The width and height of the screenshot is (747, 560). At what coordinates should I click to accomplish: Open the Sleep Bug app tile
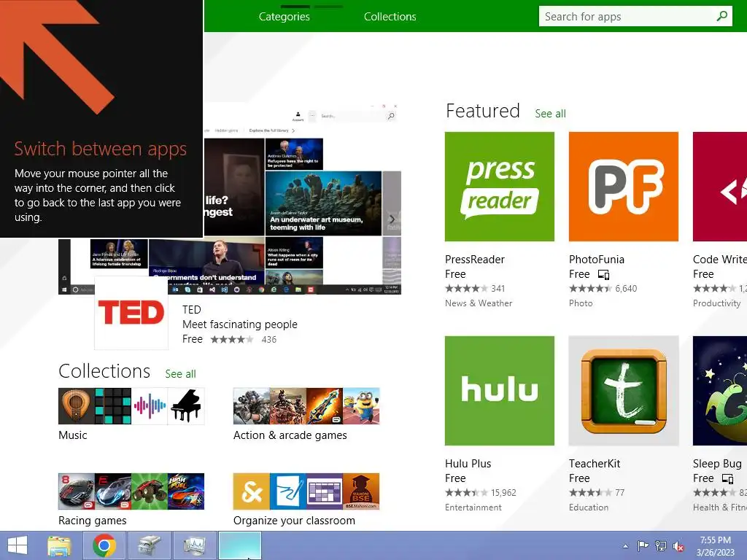pos(720,391)
